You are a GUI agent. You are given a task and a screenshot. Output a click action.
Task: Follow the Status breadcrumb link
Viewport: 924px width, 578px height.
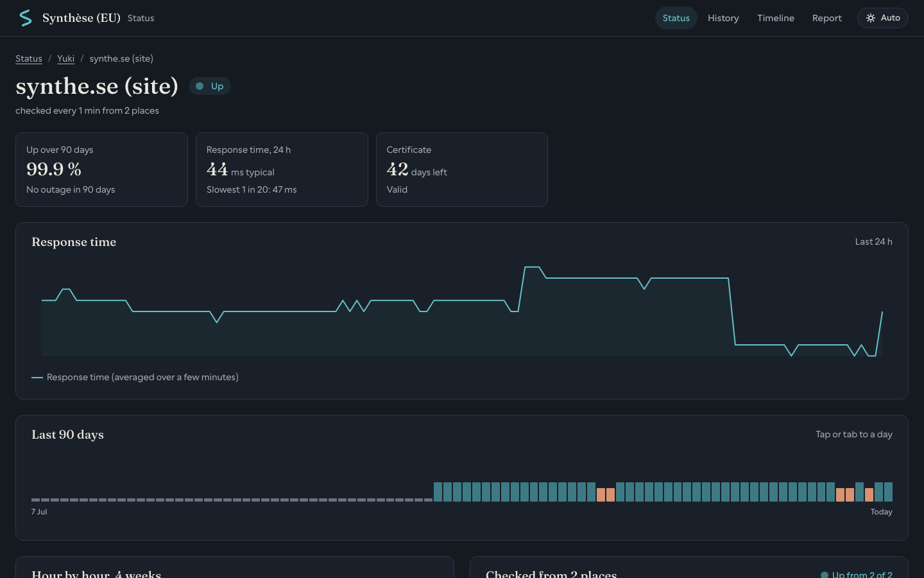29,58
